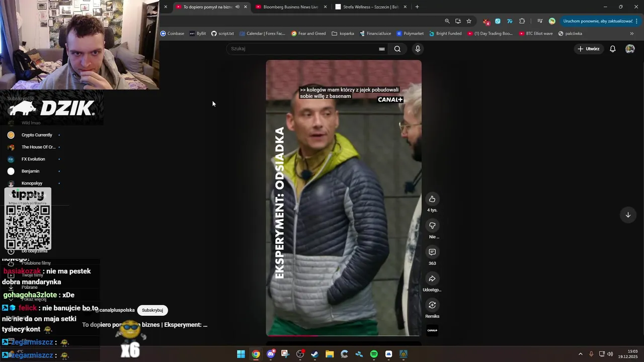Open FX Evolution subscription

click(34, 159)
